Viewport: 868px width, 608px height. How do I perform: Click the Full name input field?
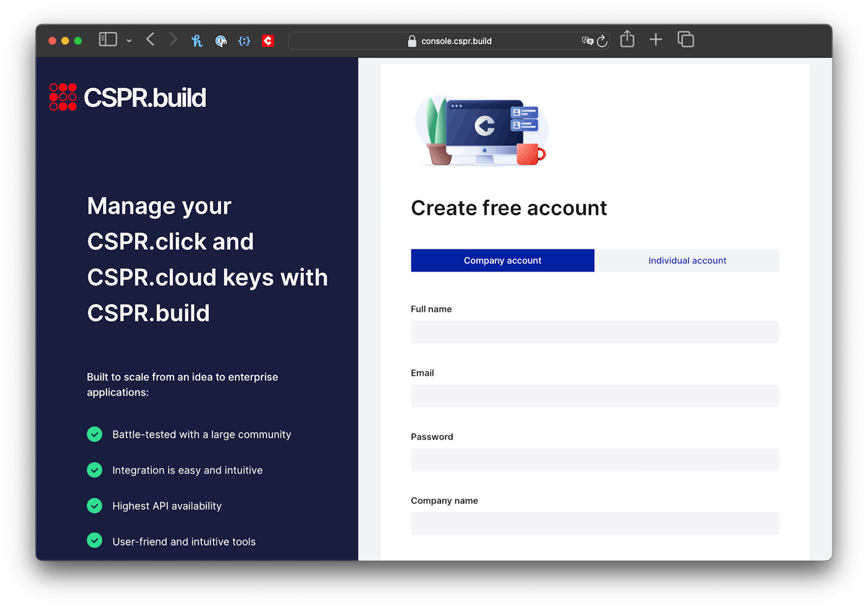(x=595, y=332)
